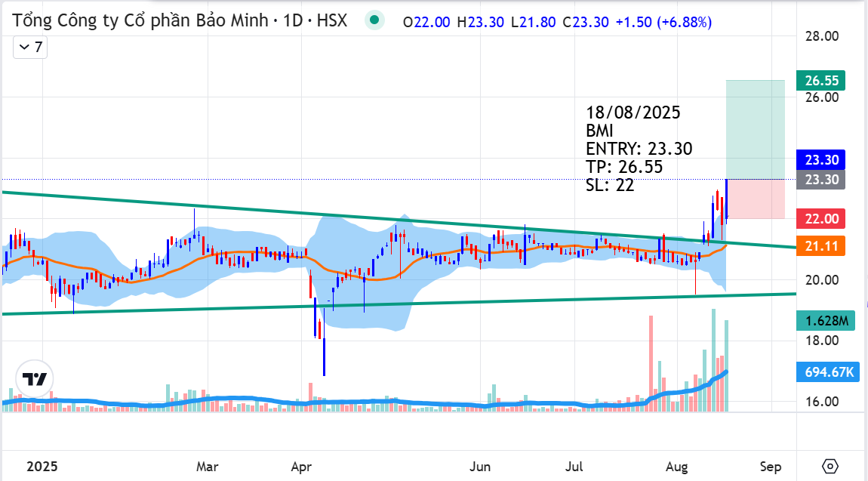868x481 pixels.
Task: Click the 16.00 price axis value
Action: 821,402
